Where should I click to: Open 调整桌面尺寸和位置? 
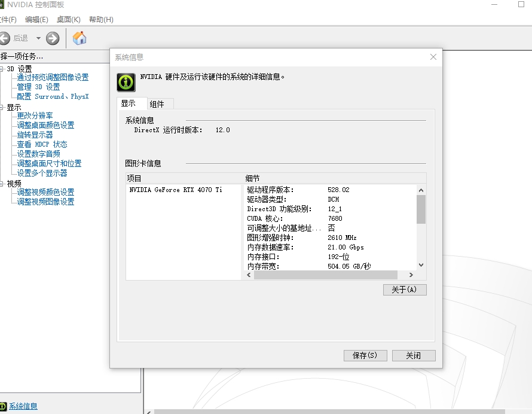pyautogui.click(x=49, y=163)
